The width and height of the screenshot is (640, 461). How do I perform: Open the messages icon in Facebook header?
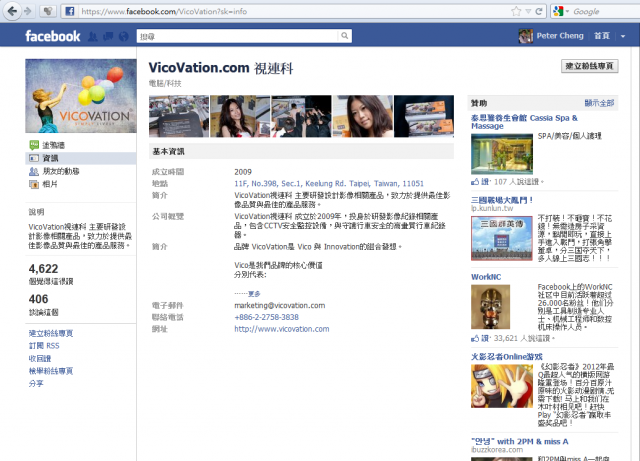[x=108, y=36]
